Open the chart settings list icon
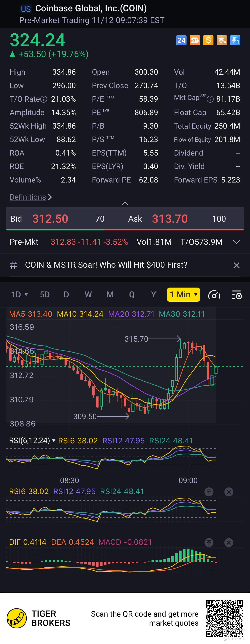 237,295
